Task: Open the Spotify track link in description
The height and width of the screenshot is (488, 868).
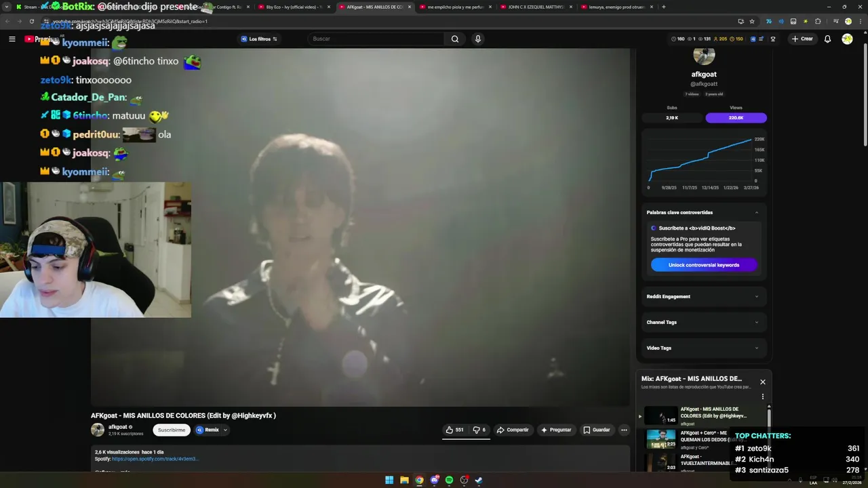Action: tap(155, 459)
